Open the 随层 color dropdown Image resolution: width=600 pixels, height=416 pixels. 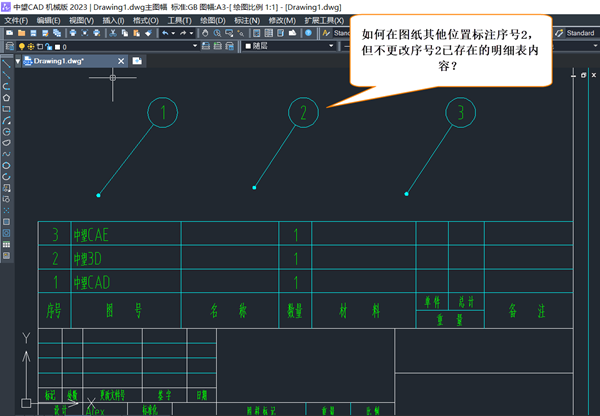[x=331, y=46]
